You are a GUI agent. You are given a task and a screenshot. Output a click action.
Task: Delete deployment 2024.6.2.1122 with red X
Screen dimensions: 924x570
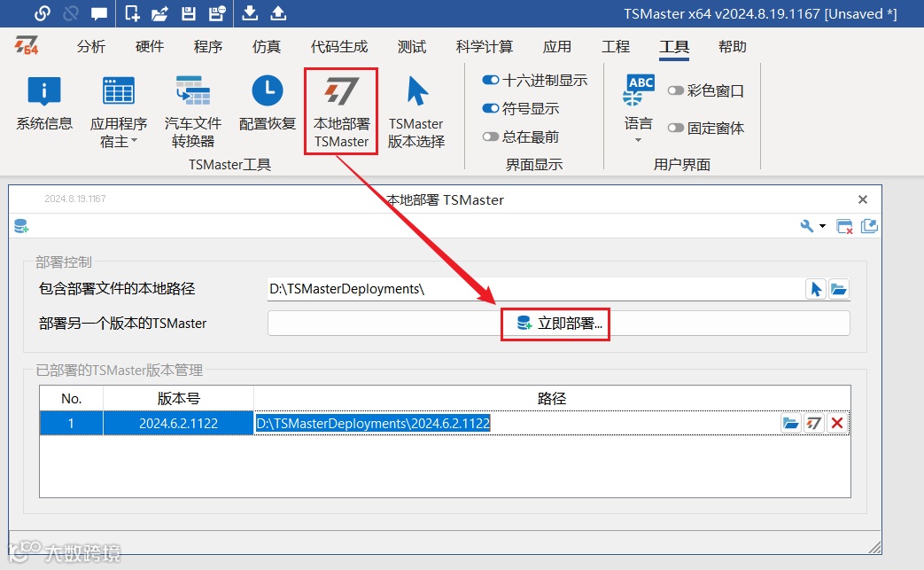tap(837, 423)
